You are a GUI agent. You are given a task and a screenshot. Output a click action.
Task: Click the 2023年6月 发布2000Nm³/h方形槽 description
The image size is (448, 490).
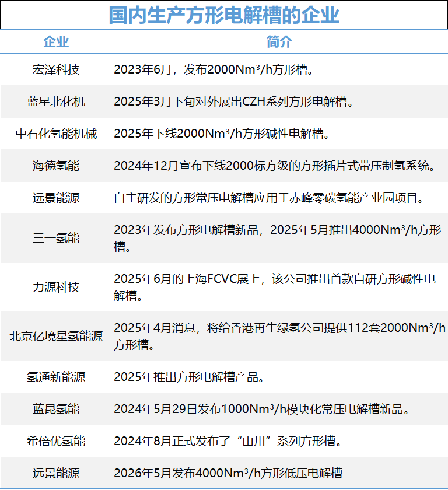tap(213, 69)
